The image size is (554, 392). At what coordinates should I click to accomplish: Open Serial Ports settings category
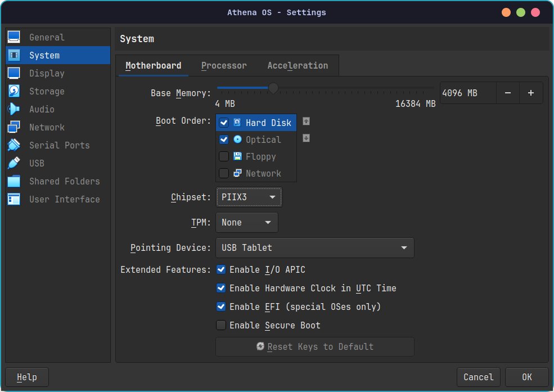pos(58,145)
